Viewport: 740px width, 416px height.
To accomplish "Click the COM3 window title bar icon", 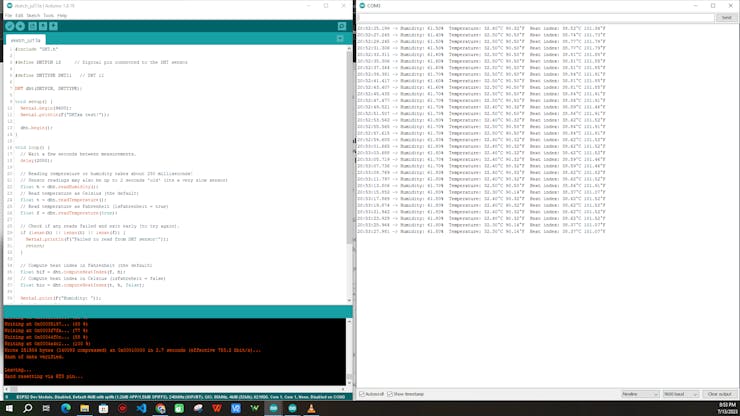I will [362, 6].
